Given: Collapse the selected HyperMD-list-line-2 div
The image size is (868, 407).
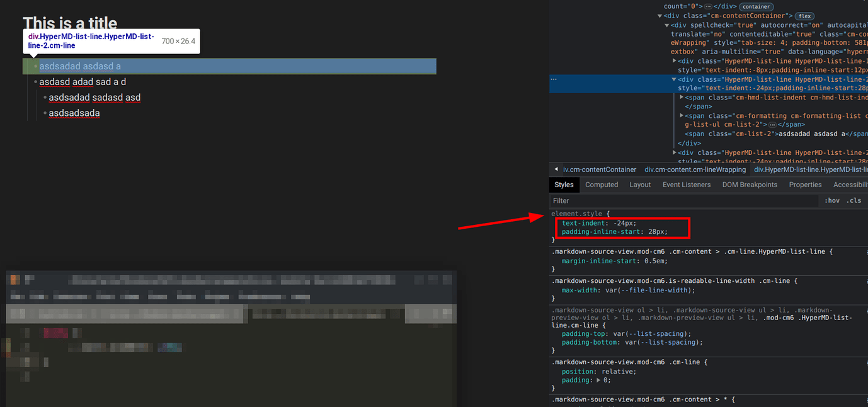Looking at the screenshot, I should pos(675,79).
